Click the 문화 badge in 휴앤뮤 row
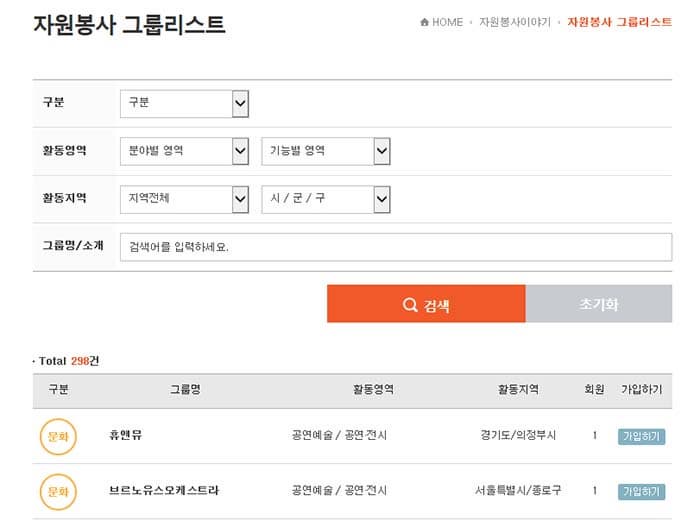This screenshot has width=700, height=527. tap(58, 436)
